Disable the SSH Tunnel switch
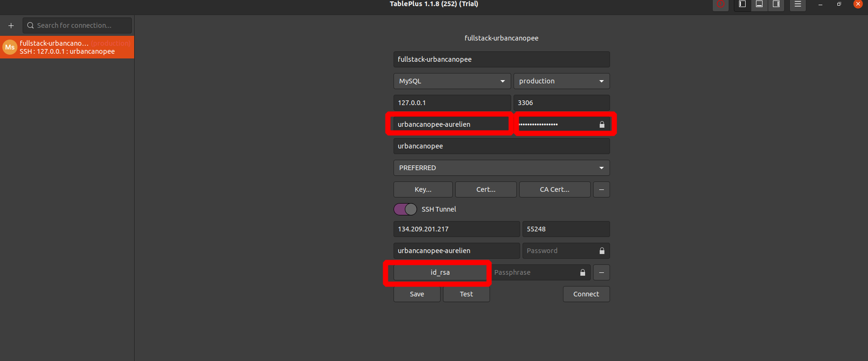Viewport: 868px width, 361px height. pyautogui.click(x=405, y=209)
